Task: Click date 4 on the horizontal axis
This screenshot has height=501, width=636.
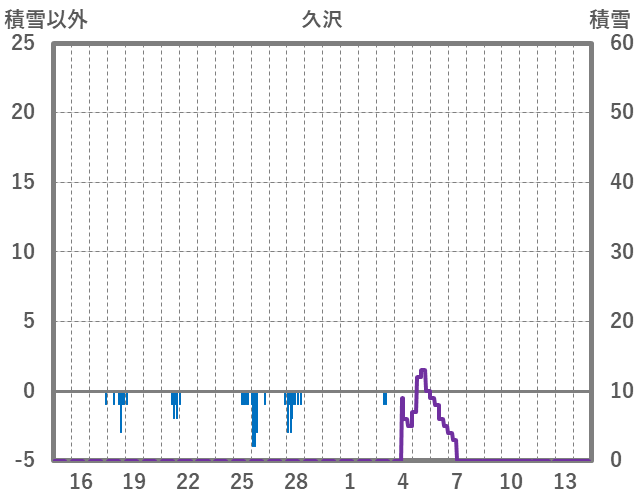Action: click(403, 481)
